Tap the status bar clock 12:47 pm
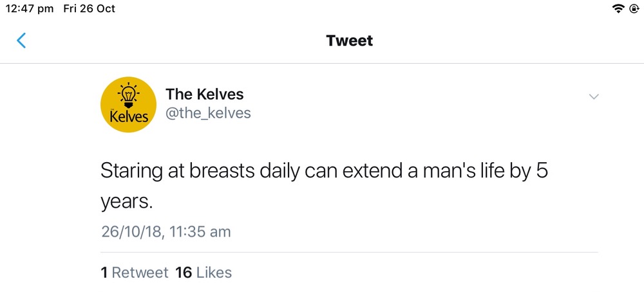Image resolution: width=644 pixels, height=292 pixels. (29, 9)
